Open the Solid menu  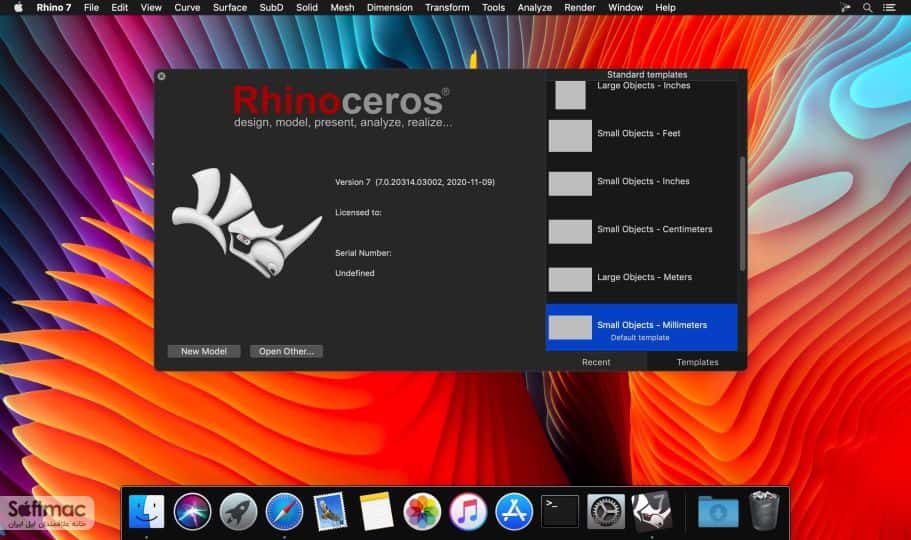pos(307,8)
